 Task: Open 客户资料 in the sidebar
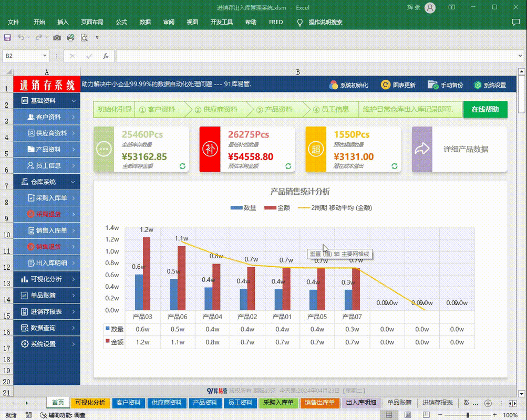point(47,117)
